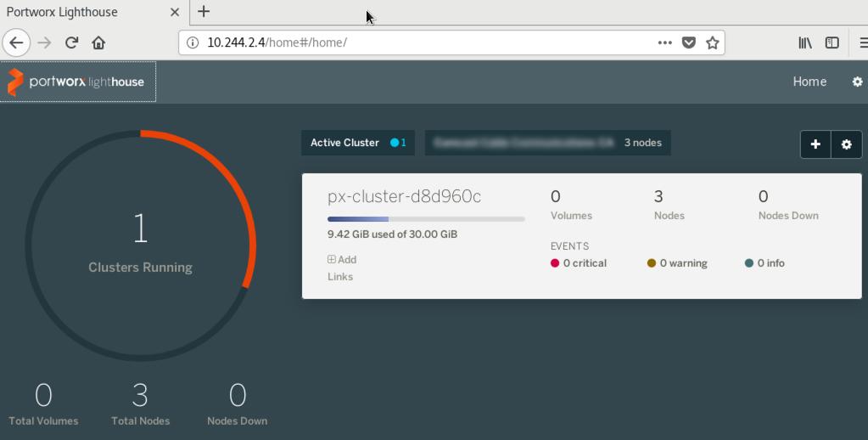This screenshot has width=868, height=440.
Task: Open the Firefox library icon
Action: pos(805,42)
